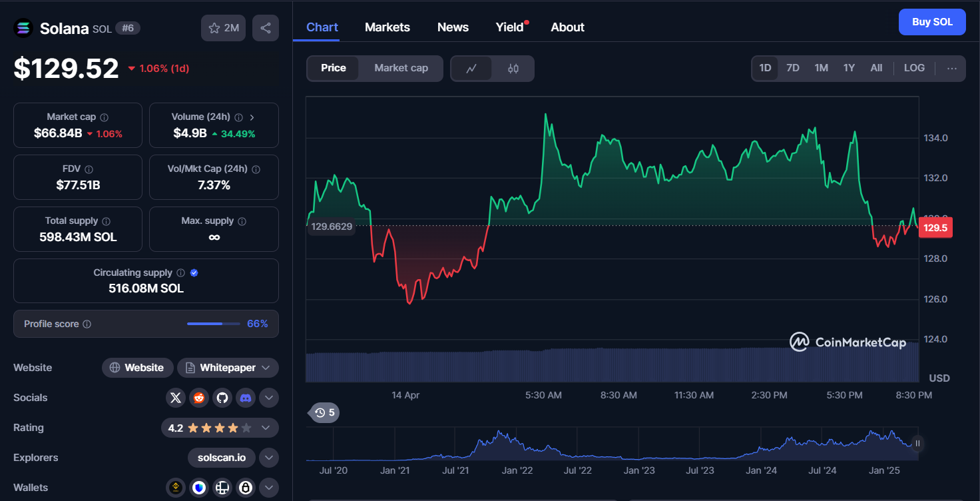The image size is (980, 501).
Task: Expand more Wallets chevron
Action: click(268, 488)
